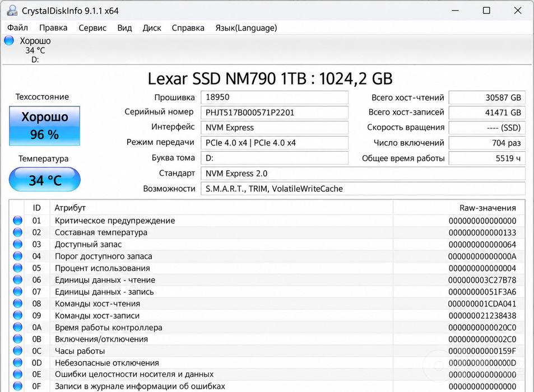Viewport: 534px width, 392px height.
Task: Click total host reads value 30587 GB
Action: [x=487, y=97]
